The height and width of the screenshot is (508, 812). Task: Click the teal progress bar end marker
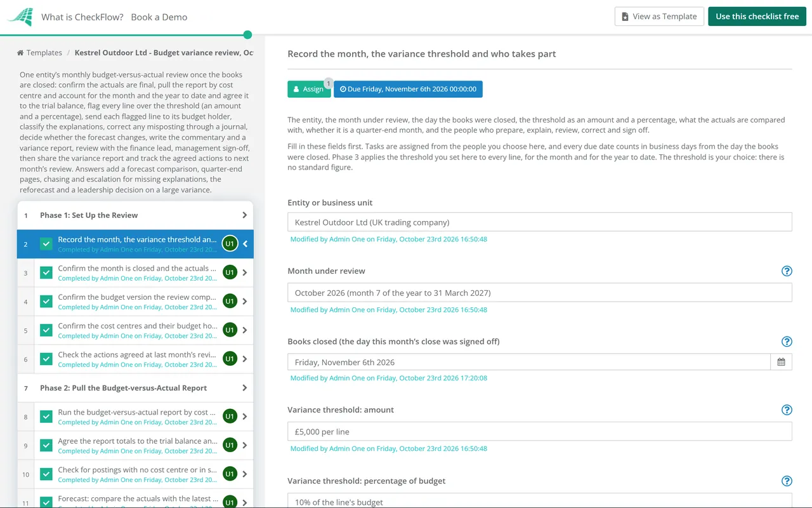[247, 35]
